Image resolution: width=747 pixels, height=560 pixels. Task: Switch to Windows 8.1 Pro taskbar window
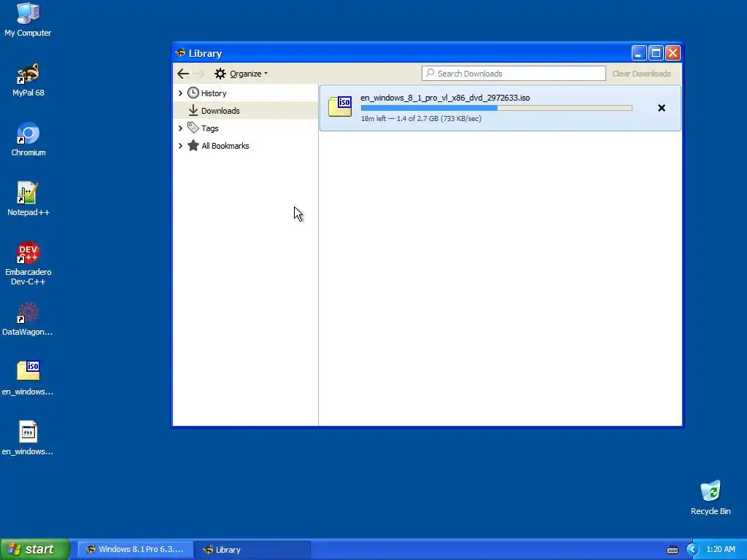tap(135, 550)
